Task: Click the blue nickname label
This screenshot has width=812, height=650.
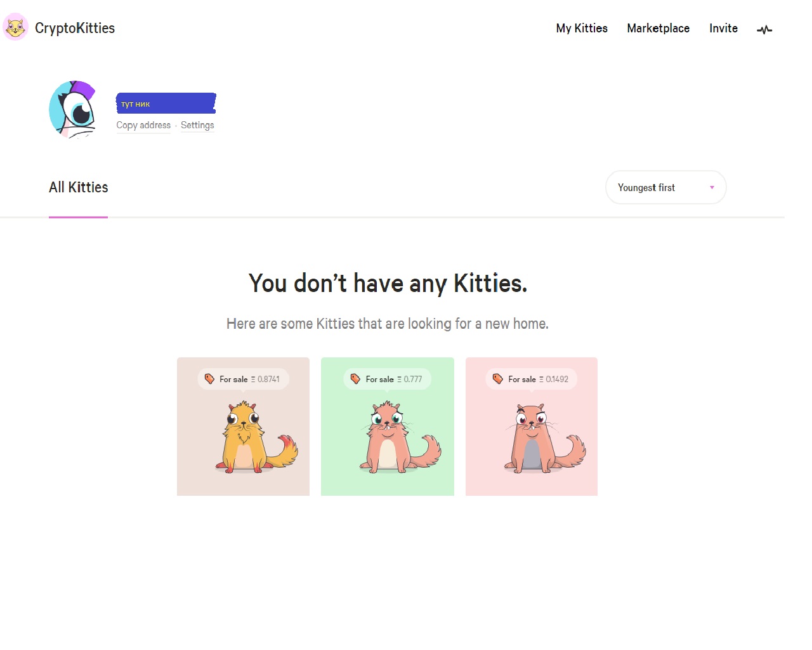Action: click(x=166, y=103)
